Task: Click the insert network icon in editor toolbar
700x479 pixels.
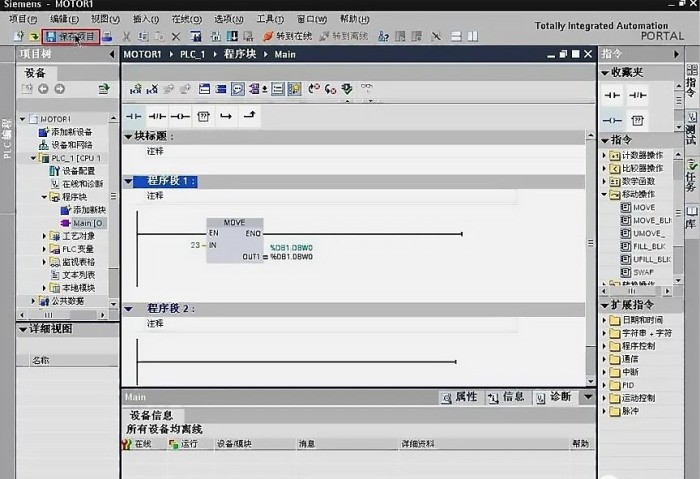Action: pos(135,89)
